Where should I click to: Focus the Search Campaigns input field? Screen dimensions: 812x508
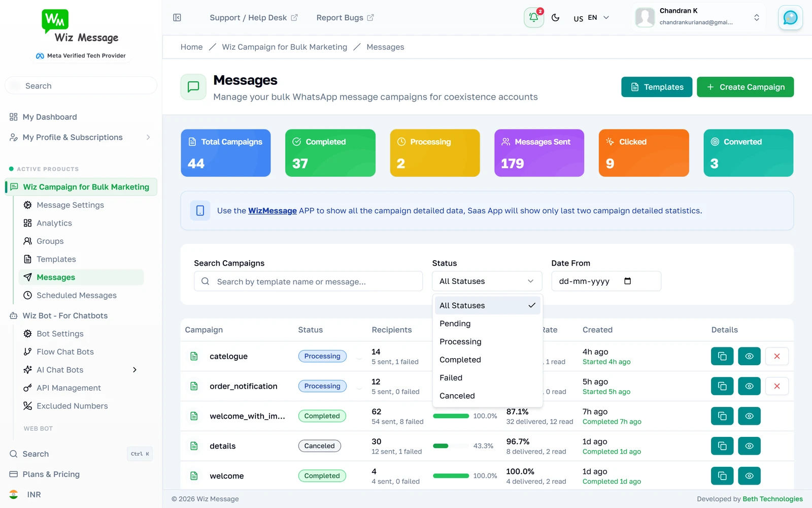[308, 281]
